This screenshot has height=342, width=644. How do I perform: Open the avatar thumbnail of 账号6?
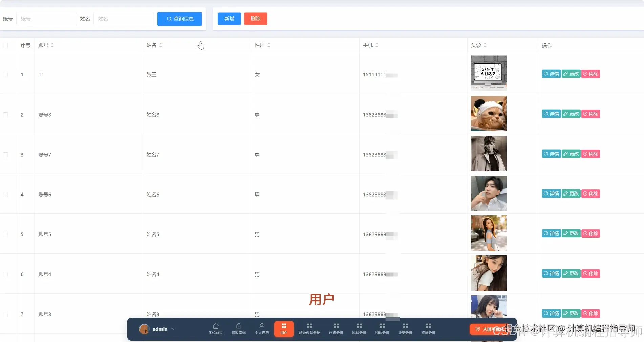(489, 193)
